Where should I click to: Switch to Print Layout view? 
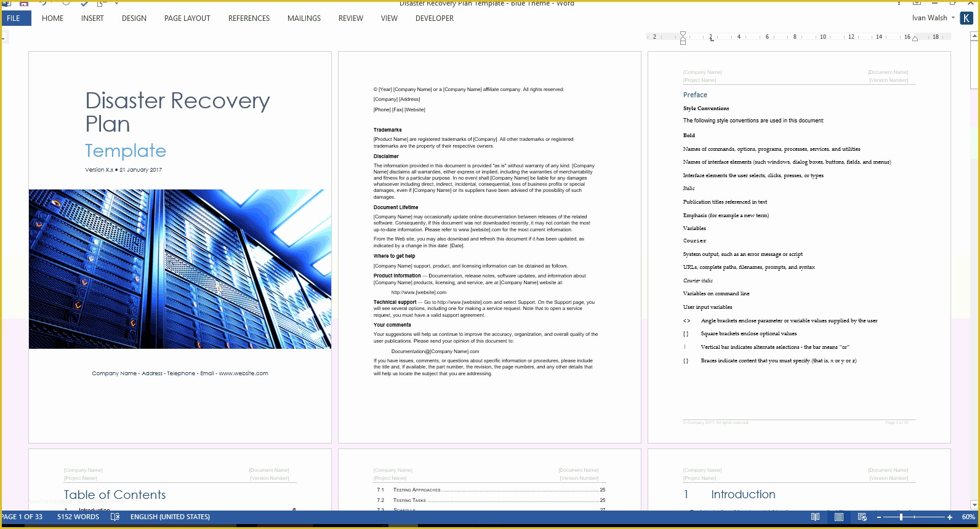coord(838,517)
